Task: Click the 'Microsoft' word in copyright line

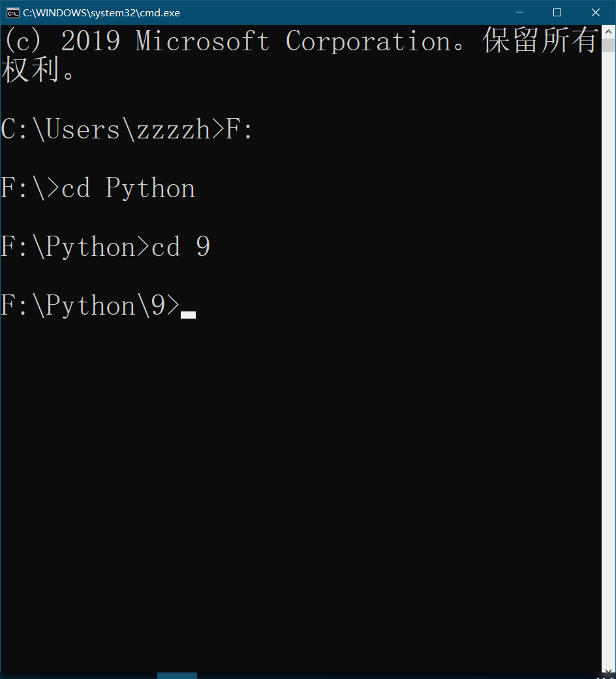Action: (x=202, y=41)
